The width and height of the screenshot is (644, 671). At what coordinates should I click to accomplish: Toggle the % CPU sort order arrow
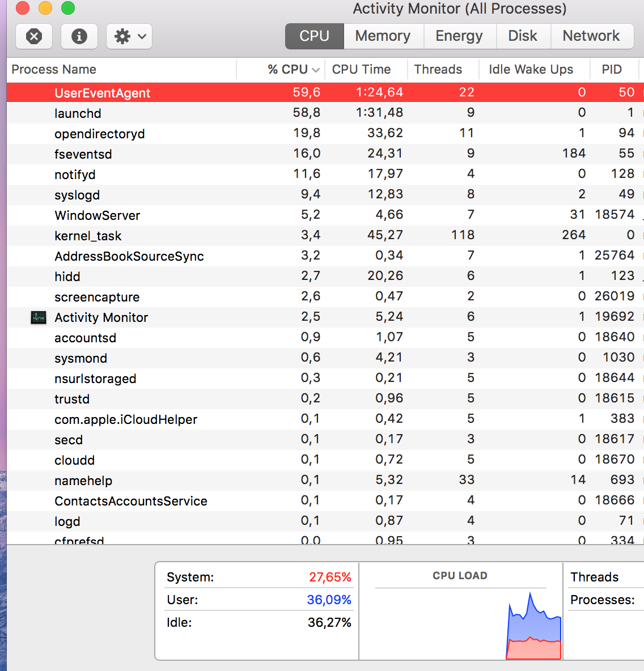click(x=316, y=70)
